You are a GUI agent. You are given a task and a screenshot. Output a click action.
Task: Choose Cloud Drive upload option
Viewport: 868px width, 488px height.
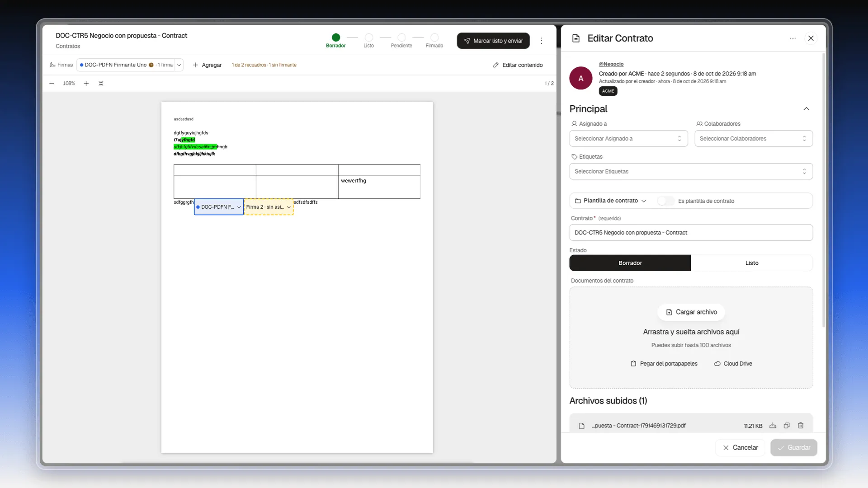(733, 364)
